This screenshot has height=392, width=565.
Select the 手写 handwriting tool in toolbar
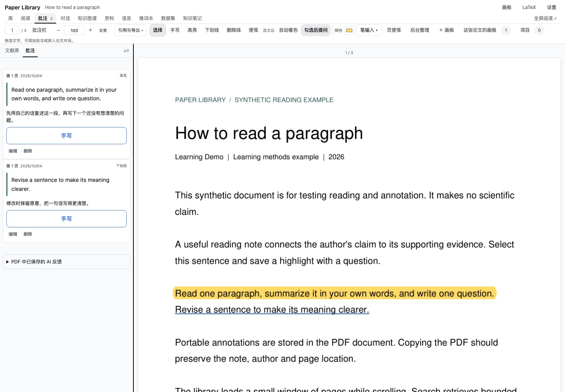(175, 30)
